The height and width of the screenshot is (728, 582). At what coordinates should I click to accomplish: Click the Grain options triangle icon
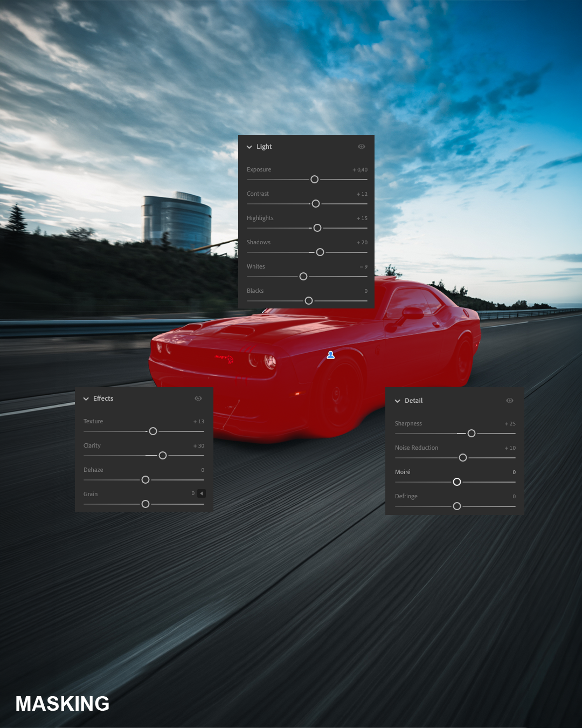201,493
